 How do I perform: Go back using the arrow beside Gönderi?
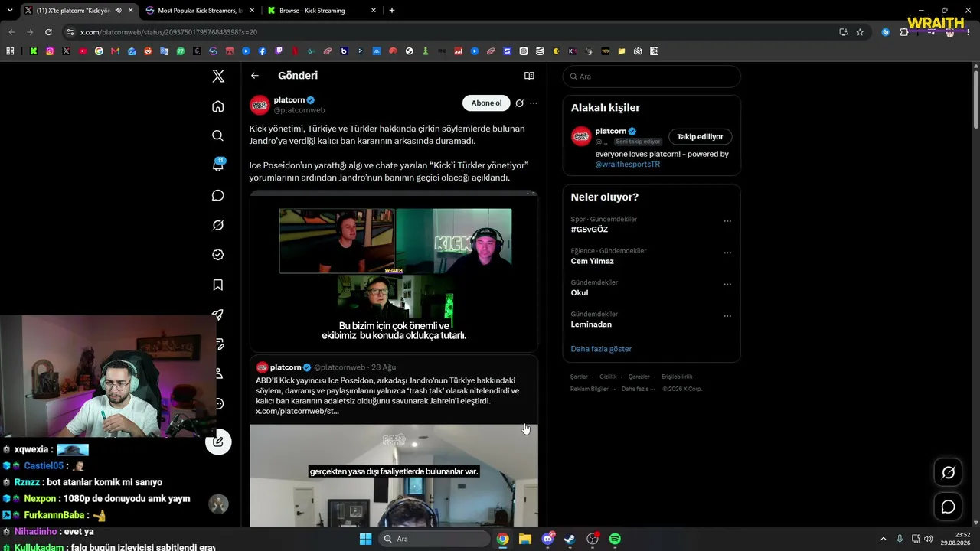255,76
